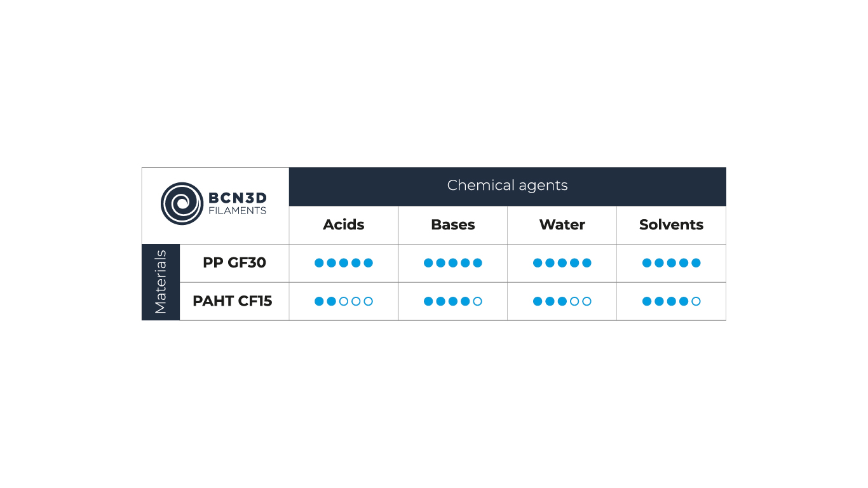Click the BCN3D Filaments logo text
The image size is (868, 488).
click(238, 204)
